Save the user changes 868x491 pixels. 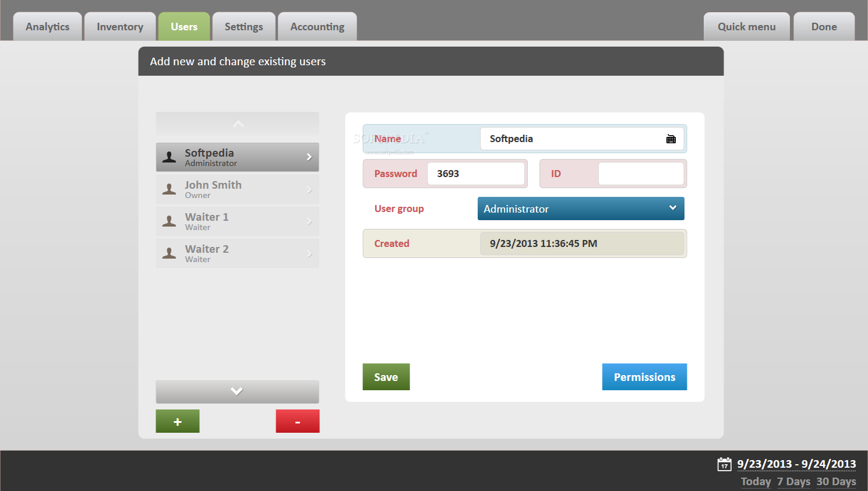[x=386, y=377]
